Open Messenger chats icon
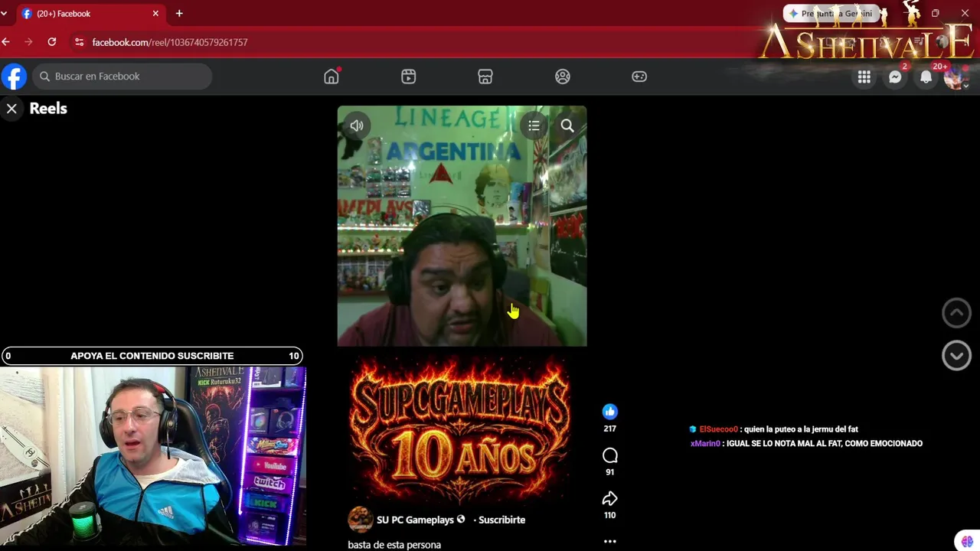Screen dimensions: 980x551 coord(895,77)
